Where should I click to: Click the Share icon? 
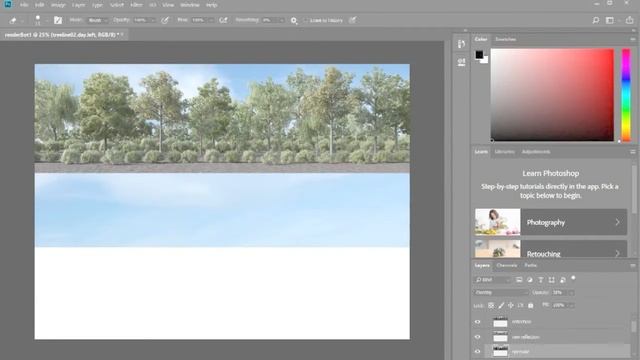pos(629,20)
